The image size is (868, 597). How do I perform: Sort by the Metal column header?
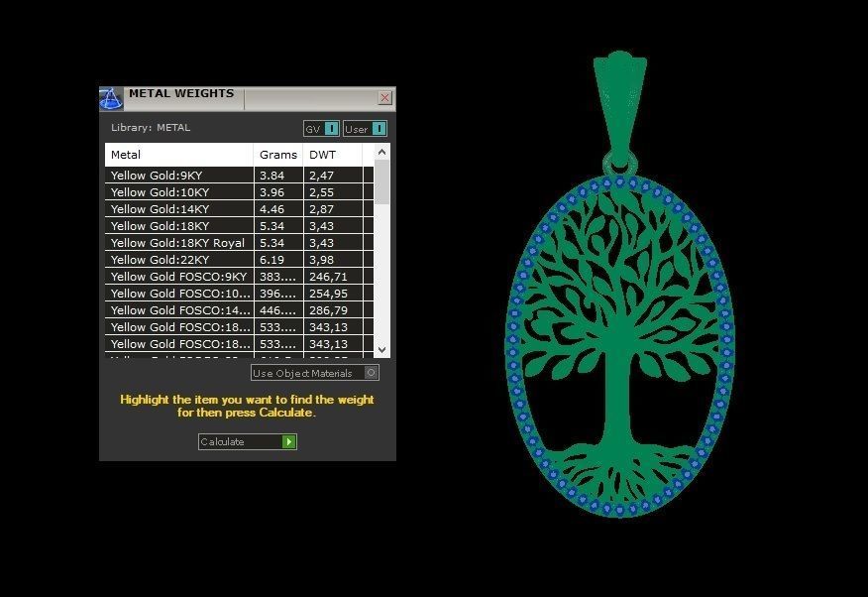pos(178,155)
